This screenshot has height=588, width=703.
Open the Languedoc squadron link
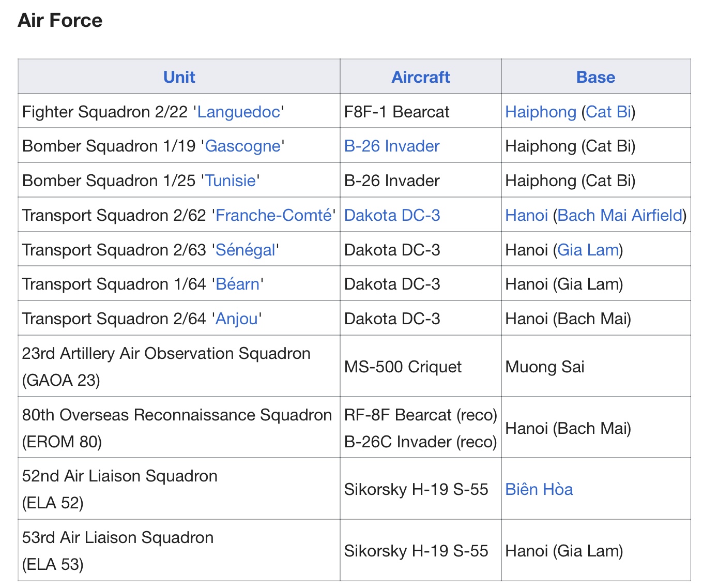tap(239, 112)
